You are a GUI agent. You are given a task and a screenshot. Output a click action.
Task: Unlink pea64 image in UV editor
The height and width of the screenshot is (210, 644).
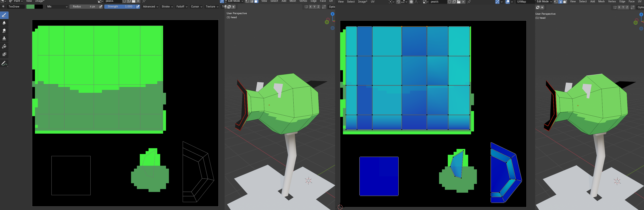tap(463, 2)
